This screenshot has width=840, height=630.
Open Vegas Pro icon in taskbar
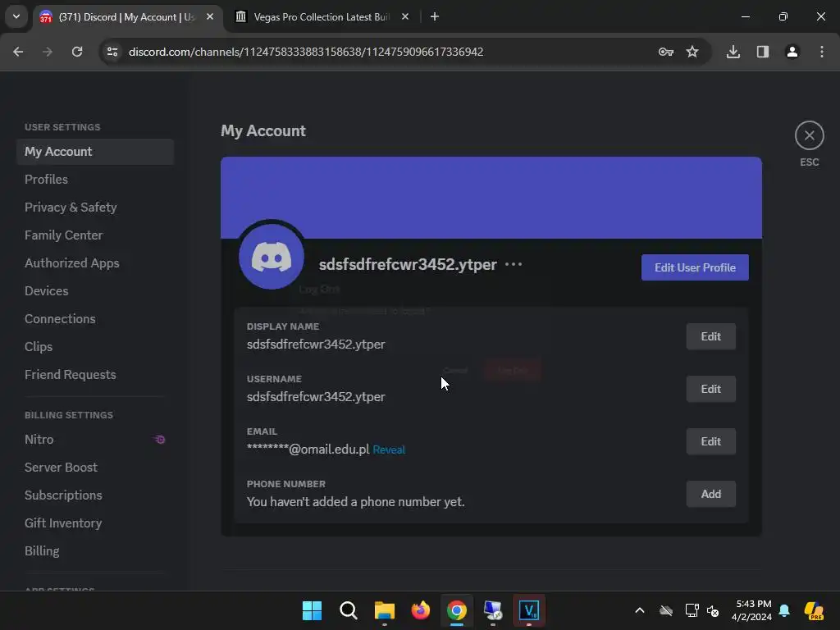tap(529, 610)
